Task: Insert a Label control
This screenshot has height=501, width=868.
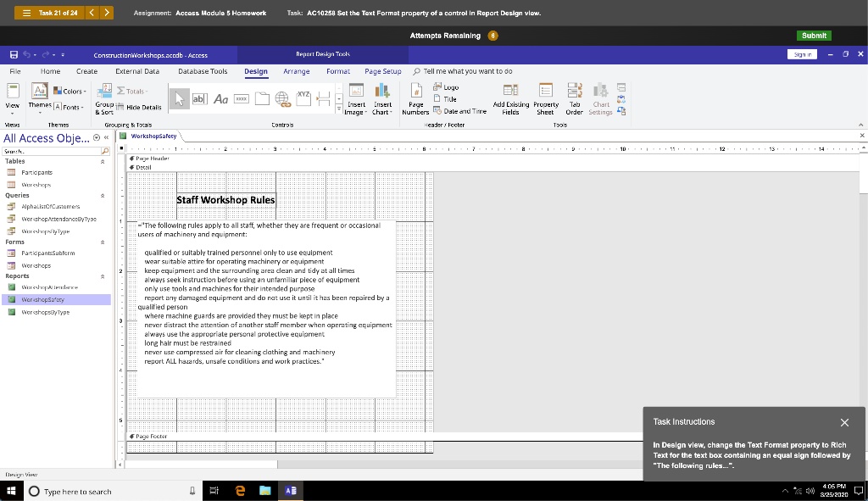Action: (221, 99)
